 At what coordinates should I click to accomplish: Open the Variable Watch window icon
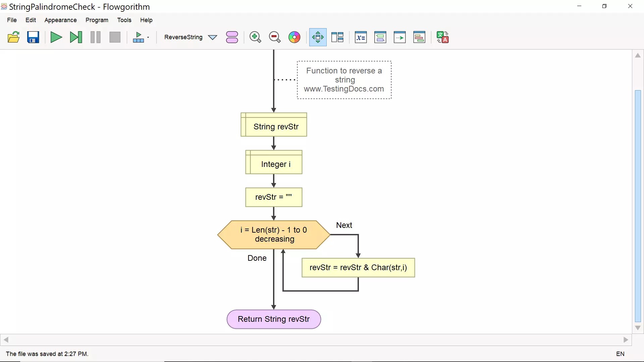[x=361, y=37]
